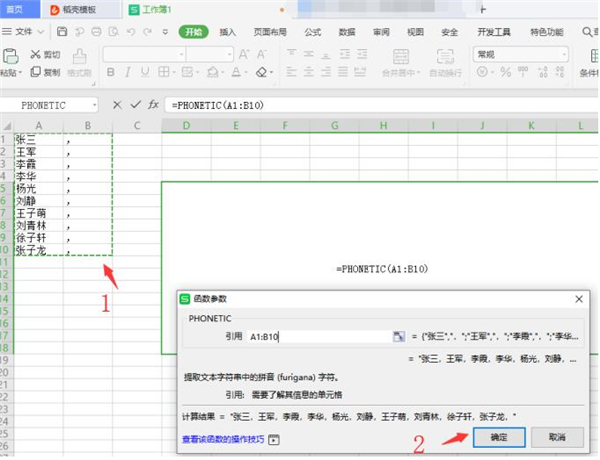Switch to the 公式 (Formulas) ribbon tab

[x=313, y=32]
